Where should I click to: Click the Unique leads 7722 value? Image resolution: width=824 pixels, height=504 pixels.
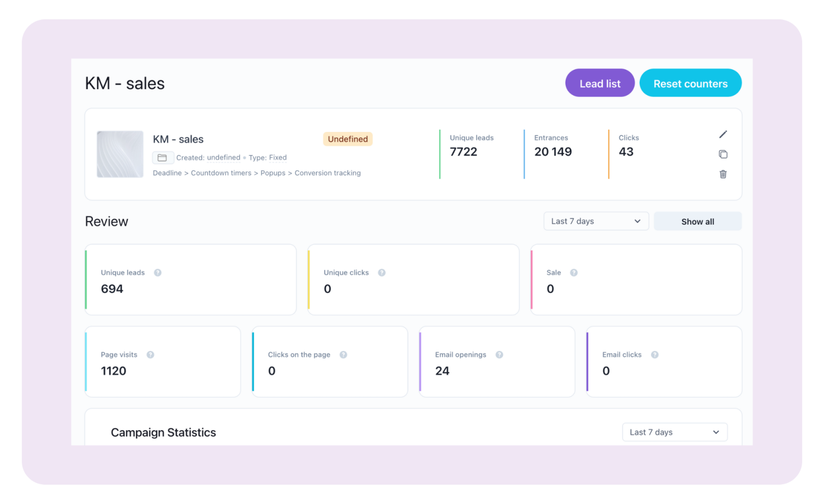[x=464, y=152]
